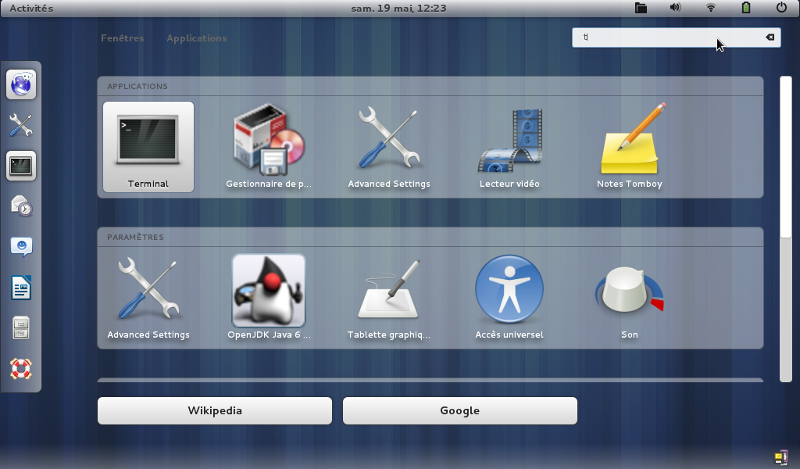Screen dimensions: 800x469
Task: Open the Wi-Fi network menu
Action: coord(711,8)
